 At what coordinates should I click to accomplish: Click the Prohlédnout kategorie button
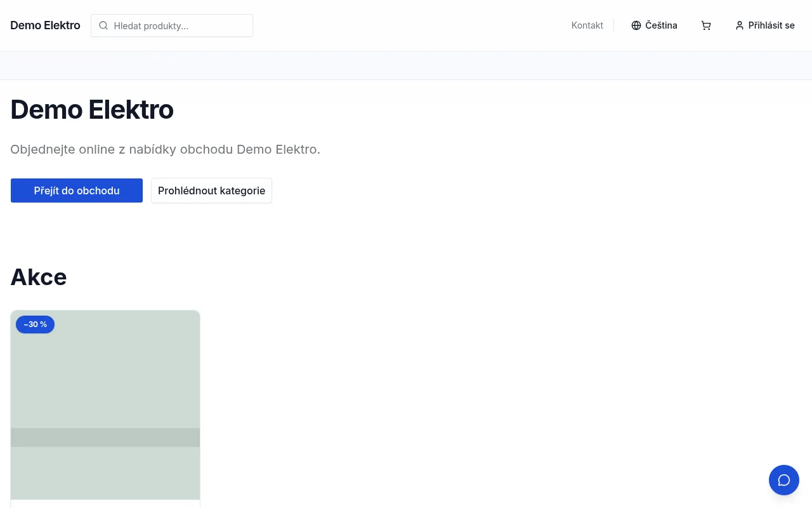pyautogui.click(x=211, y=190)
